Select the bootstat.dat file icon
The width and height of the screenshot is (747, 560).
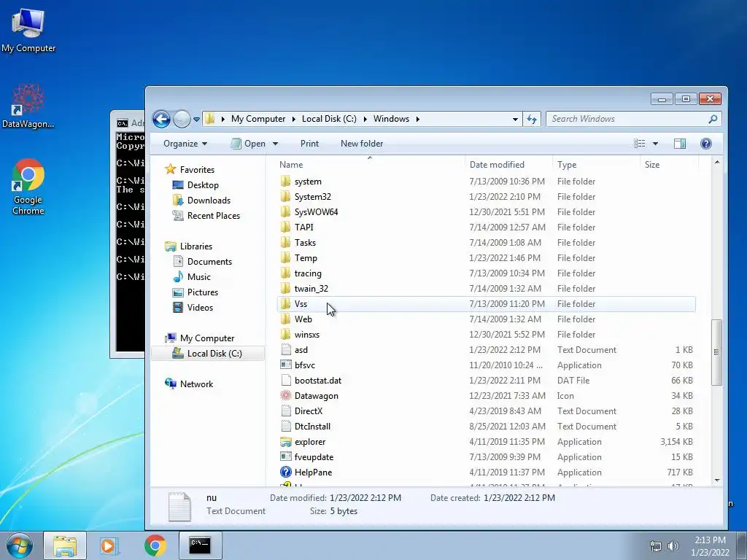(x=286, y=381)
